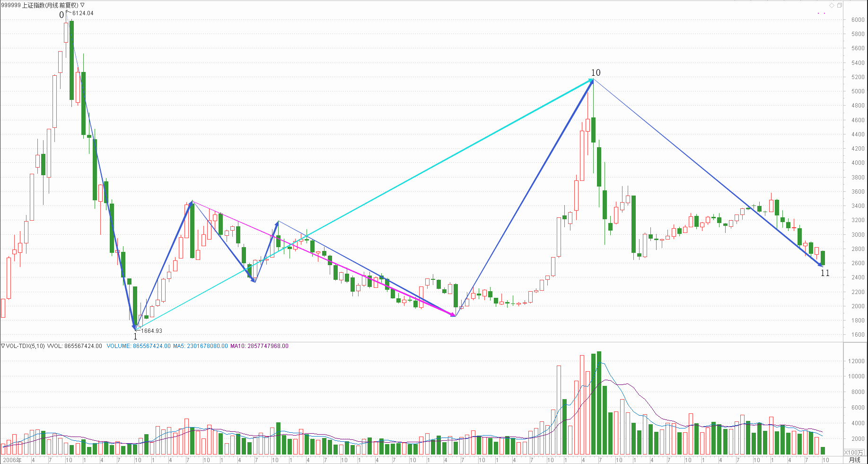The width and height of the screenshot is (868, 464).
Task: Click the magenta arrowhead at trendline end
Action: (x=453, y=314)
